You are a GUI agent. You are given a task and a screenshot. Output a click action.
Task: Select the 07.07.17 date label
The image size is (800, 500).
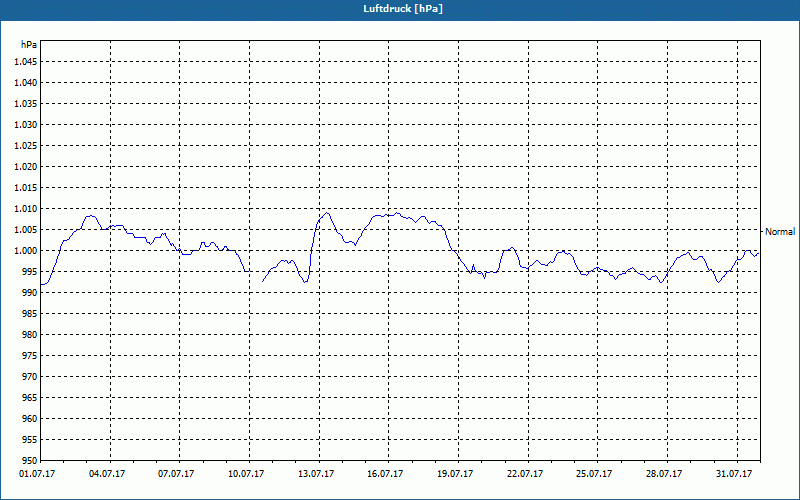tap(176, 474)
